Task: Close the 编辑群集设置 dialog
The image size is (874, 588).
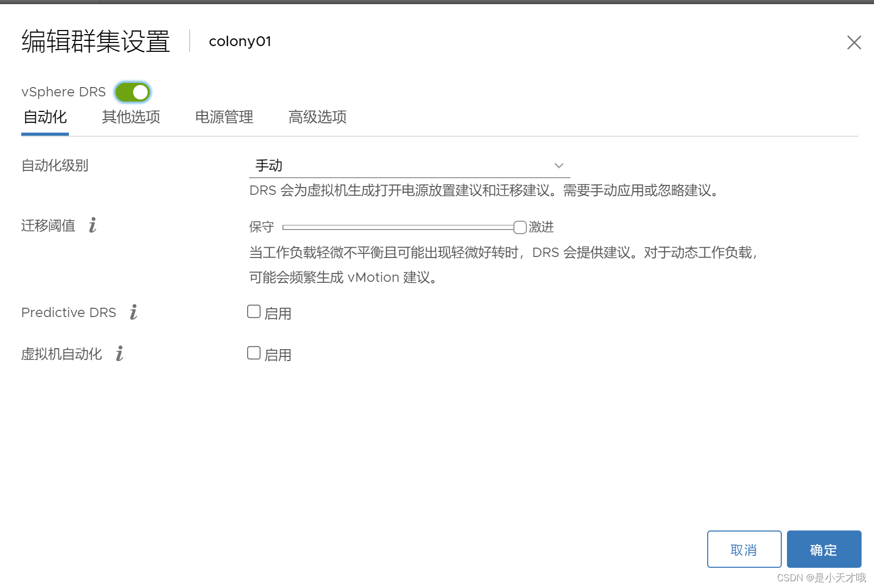Action: (853, 42)
